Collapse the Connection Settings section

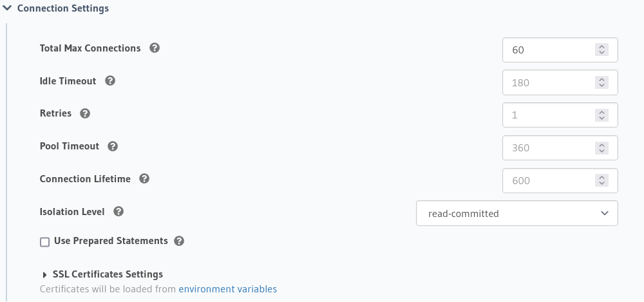8,9
